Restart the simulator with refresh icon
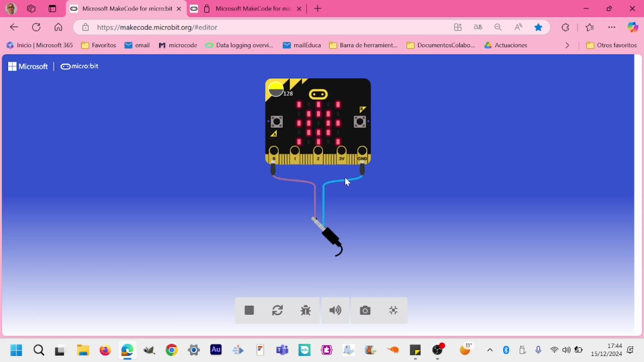644x362 pixels. 277,310
